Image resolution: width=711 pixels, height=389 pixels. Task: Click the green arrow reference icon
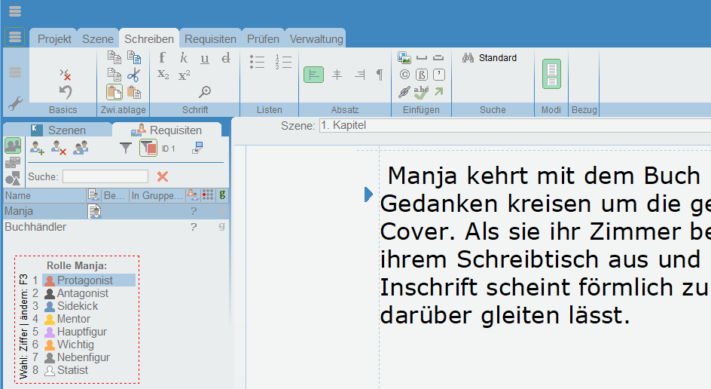pyautogui.click(x=438, y=92)
